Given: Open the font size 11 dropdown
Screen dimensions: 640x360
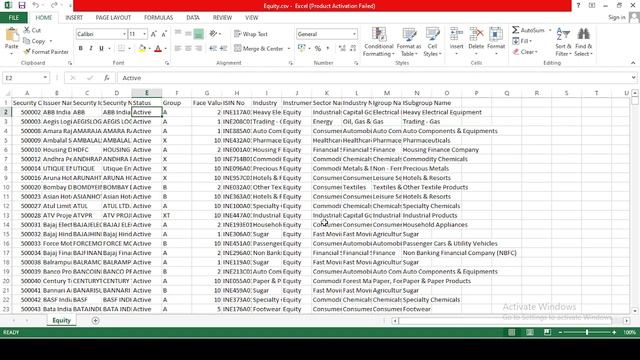Looking at the screenshot, I should 144,34.
